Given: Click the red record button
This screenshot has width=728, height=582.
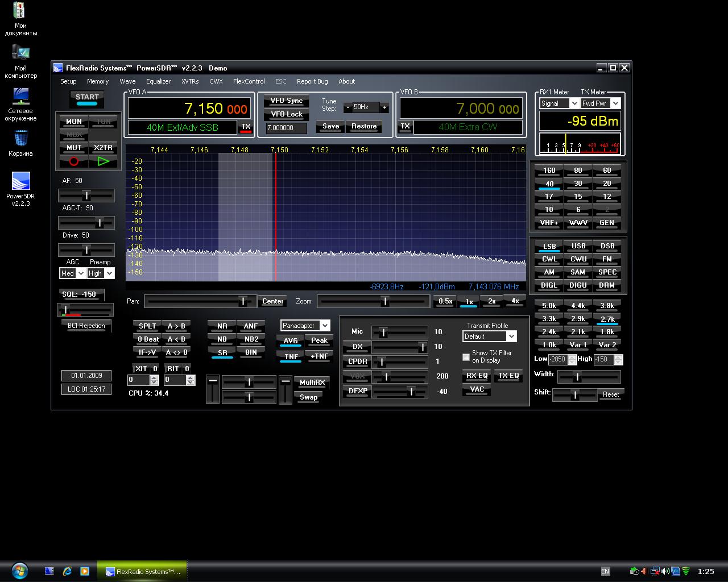Looking at the screenshot, I should click(73, 161).
